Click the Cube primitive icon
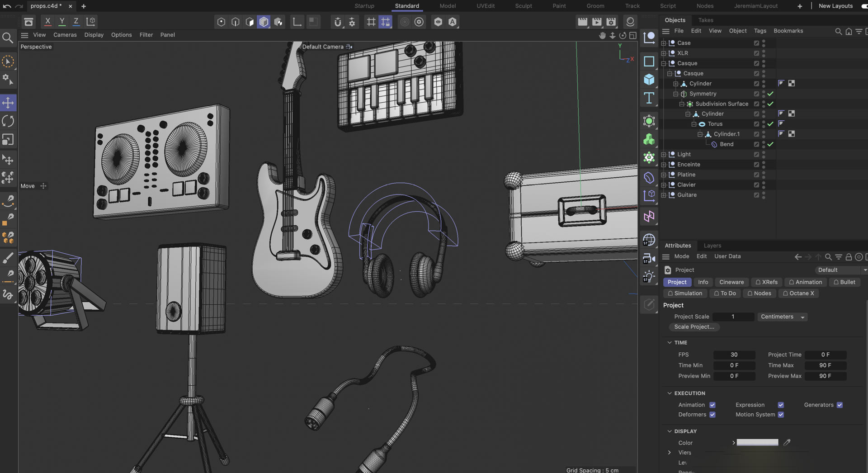 tap(649, 80)
